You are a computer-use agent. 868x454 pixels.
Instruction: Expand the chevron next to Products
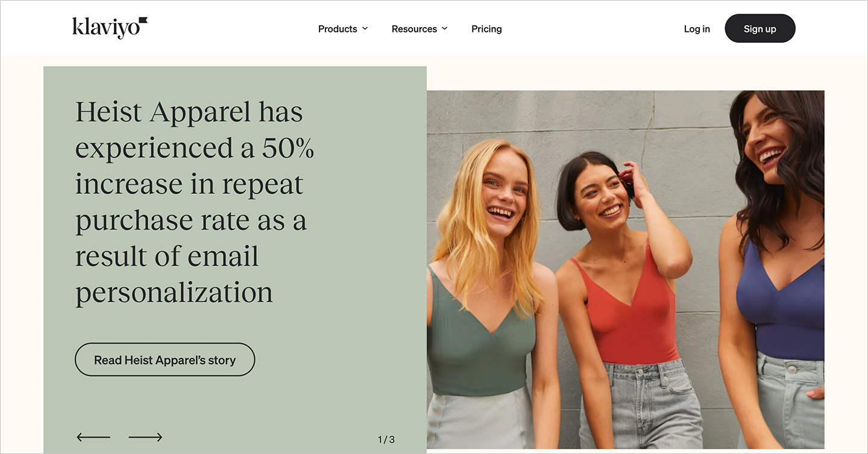click(365, 29)
